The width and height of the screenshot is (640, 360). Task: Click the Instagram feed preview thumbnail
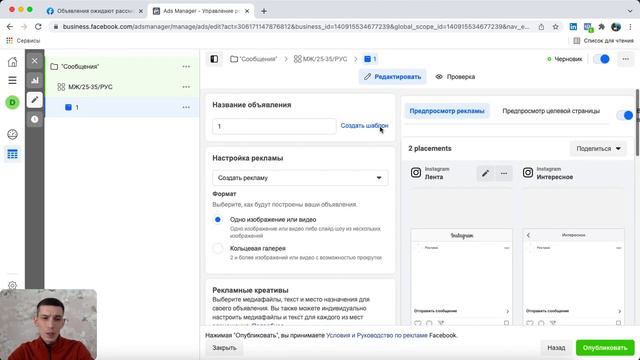(461, 277)
